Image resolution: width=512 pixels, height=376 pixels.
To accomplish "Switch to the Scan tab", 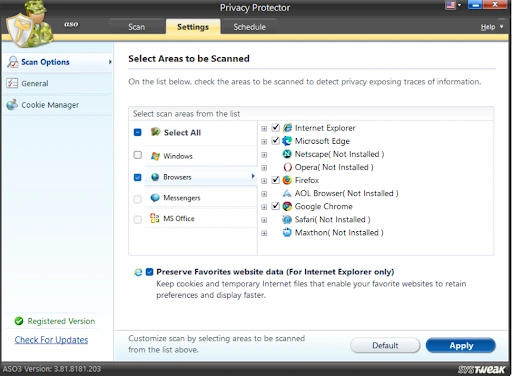I will pyautogui.click(x=137, y=27).
